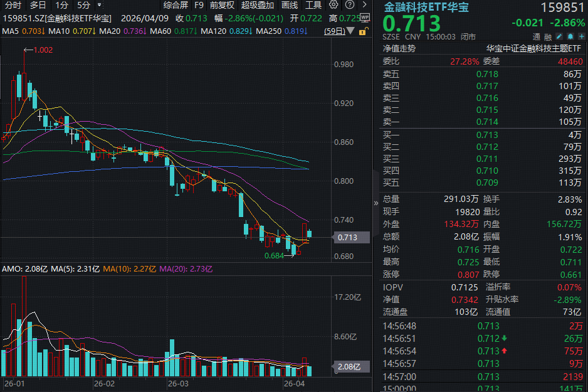Image resolution: width=588 pixels, height=392 pixels.
Task: Click the WP monitor icon near 高 0.725
Action: (x=365, y=17)
